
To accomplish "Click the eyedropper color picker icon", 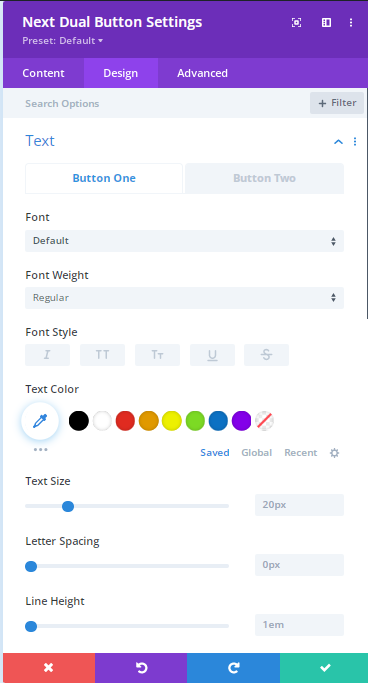I will coord(40,421).
